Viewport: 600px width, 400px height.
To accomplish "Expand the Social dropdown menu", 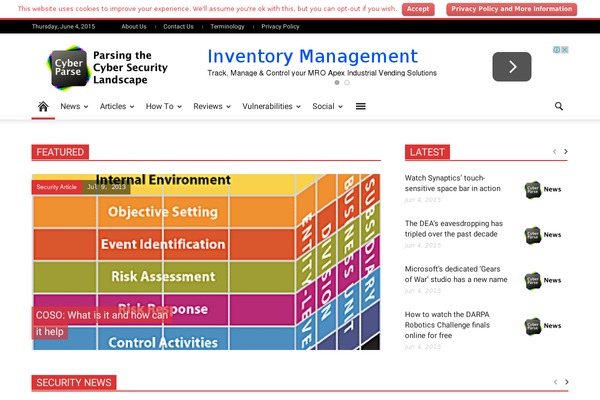I will tap(327, 106).
